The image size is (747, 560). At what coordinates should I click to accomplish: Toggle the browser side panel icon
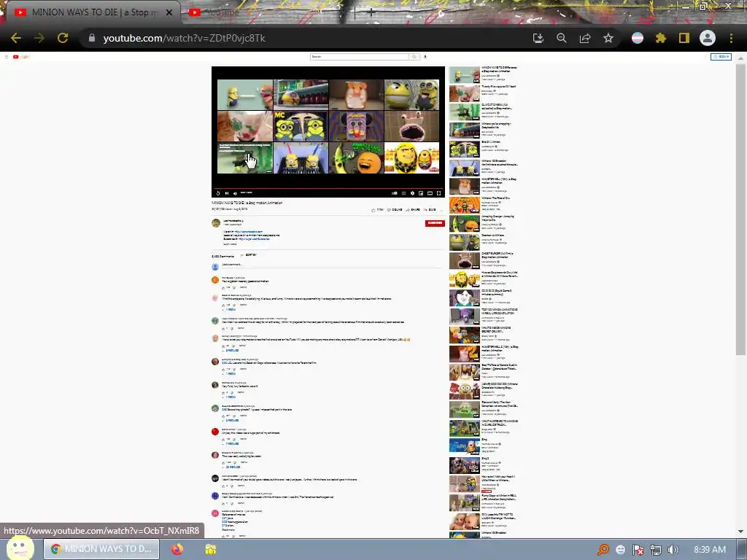[x=684, y=38]
